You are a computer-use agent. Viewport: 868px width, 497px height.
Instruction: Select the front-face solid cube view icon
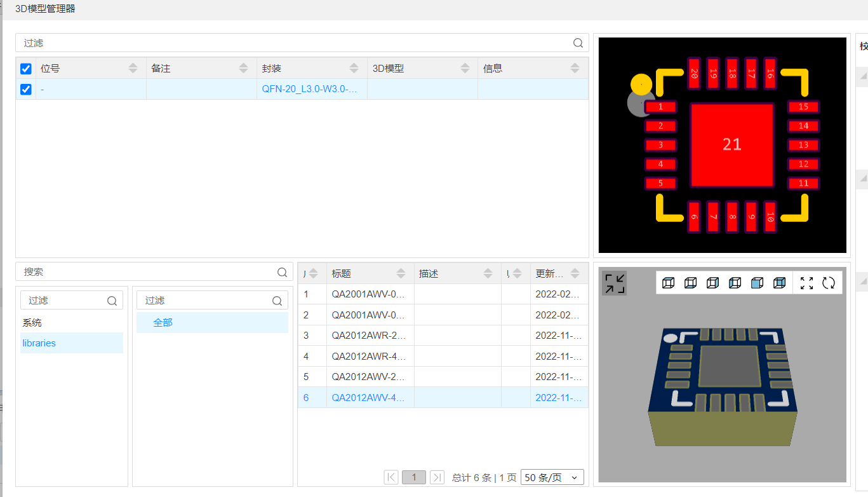coord(757,283)
